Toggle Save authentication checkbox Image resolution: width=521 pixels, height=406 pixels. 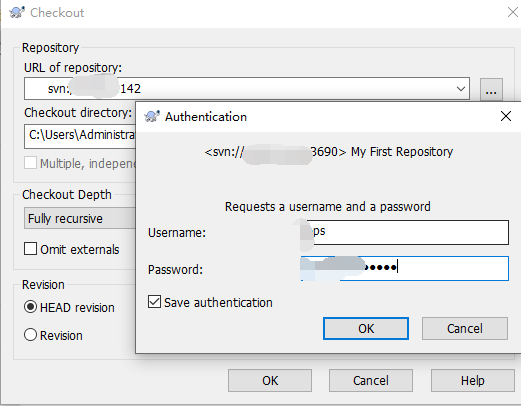(154, 302)
